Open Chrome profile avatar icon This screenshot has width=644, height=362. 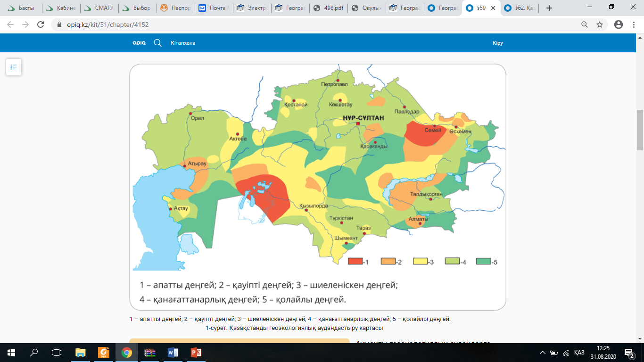(619, 25)
